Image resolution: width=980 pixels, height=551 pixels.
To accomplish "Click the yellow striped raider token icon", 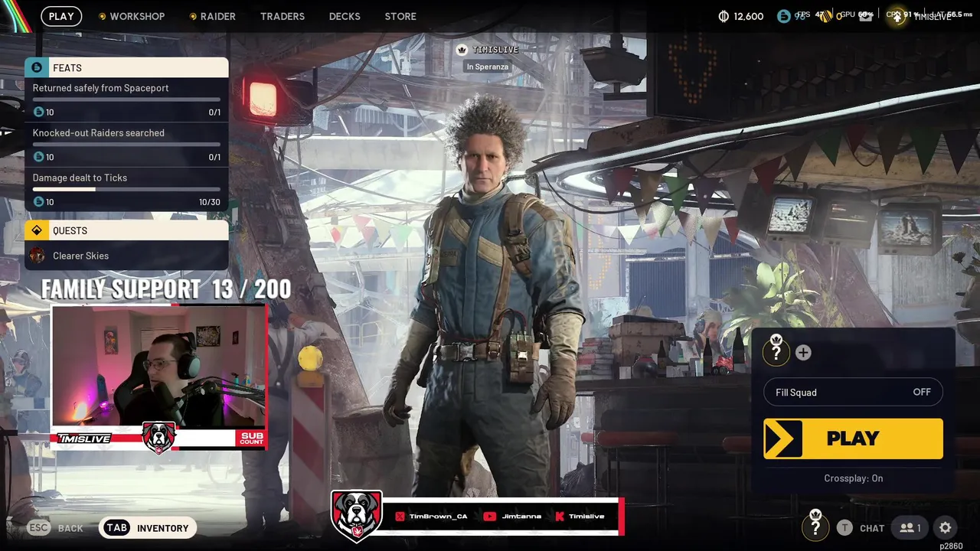I will [x=825, y=16].
